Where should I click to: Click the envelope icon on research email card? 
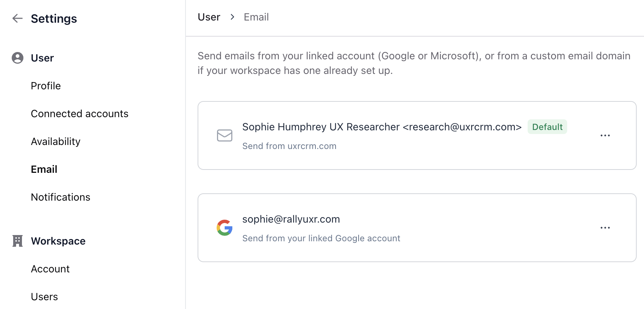225,135
